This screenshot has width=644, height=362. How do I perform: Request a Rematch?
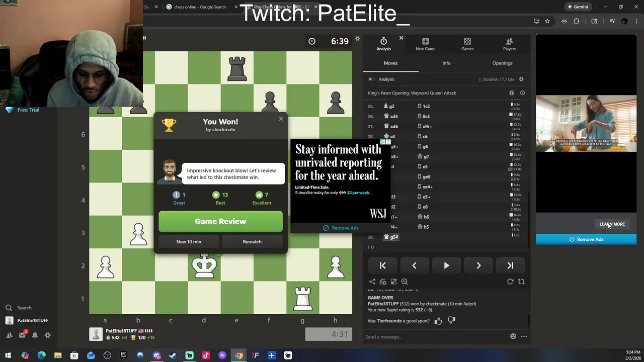coord(252,242)
